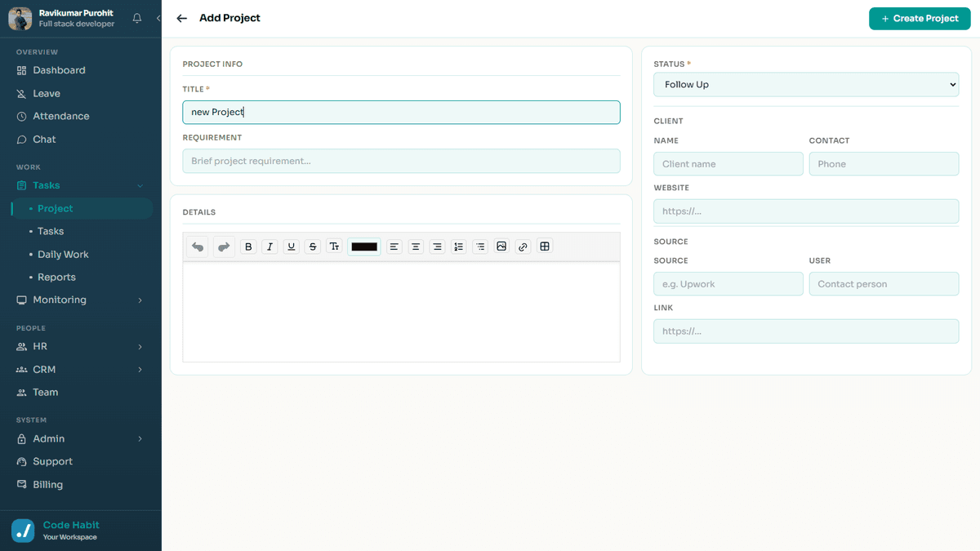This screenshot has height=551, width=980.
Task: Click the client Website URL field
Action: point(806,211)
